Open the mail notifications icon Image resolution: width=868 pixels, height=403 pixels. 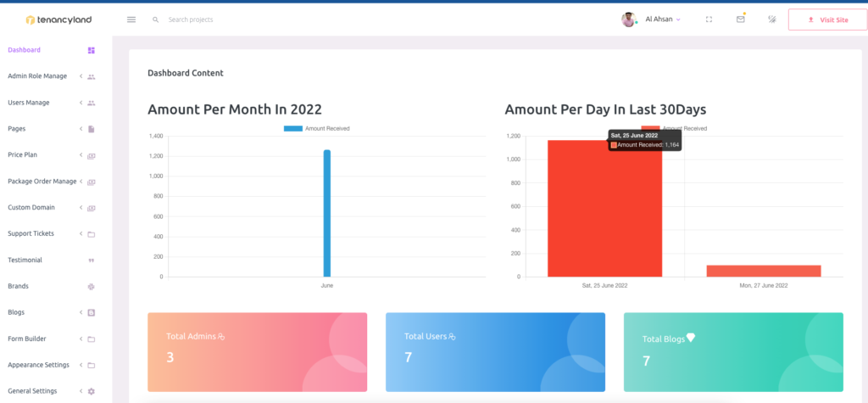(x=741, y=19)
